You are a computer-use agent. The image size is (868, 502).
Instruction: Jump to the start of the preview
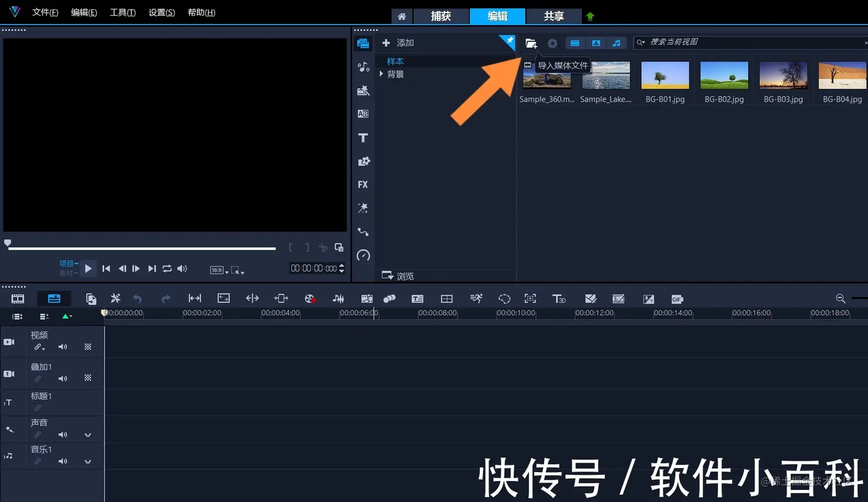(x=106, y=268)
